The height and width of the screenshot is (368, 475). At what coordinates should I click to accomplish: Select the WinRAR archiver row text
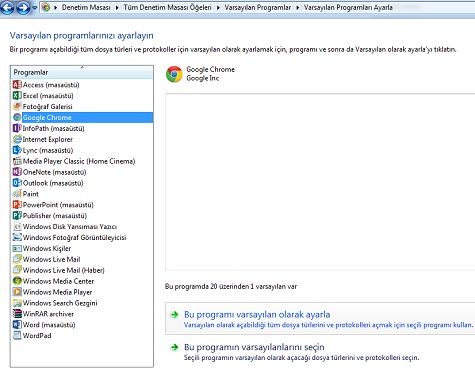pyautogui.click(x=48, y=314)
